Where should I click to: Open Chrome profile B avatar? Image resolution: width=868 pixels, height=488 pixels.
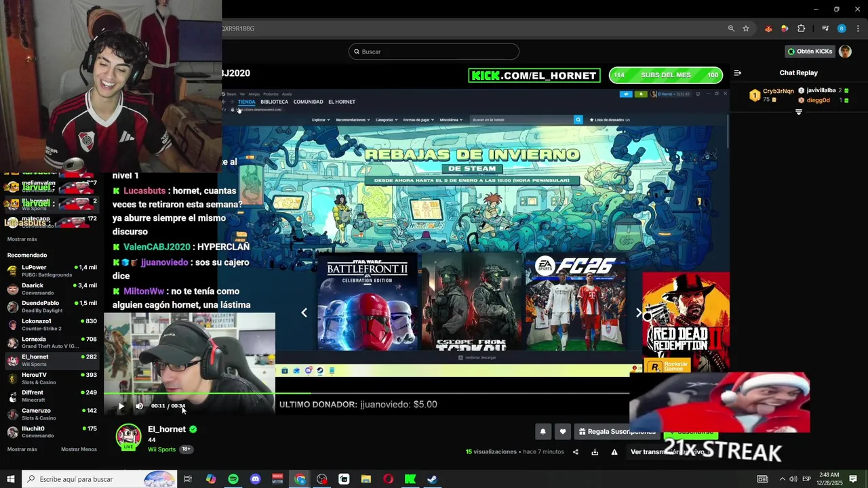pos(842,28)
